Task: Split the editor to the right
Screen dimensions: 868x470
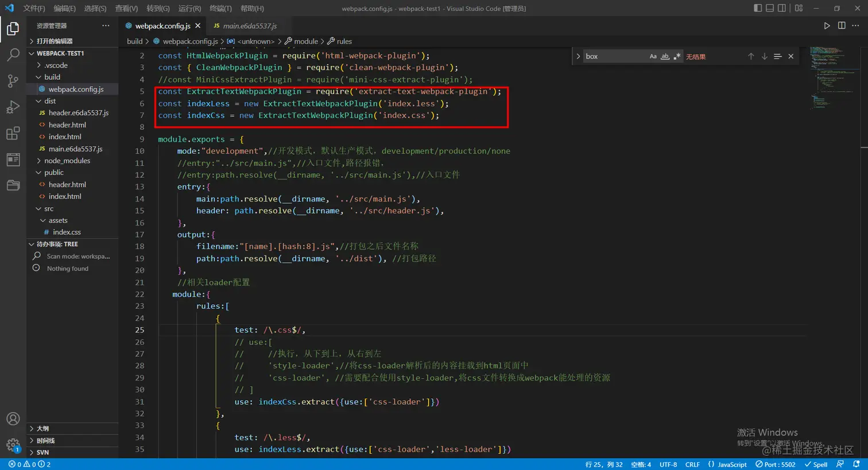Action: point(842,26)
